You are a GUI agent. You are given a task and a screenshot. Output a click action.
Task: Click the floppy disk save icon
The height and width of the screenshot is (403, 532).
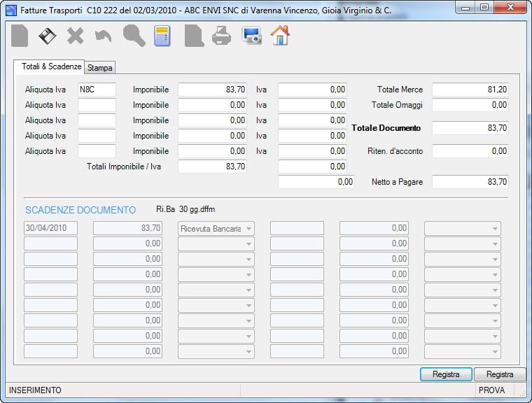pyautogui.click(x=47, y=36)
